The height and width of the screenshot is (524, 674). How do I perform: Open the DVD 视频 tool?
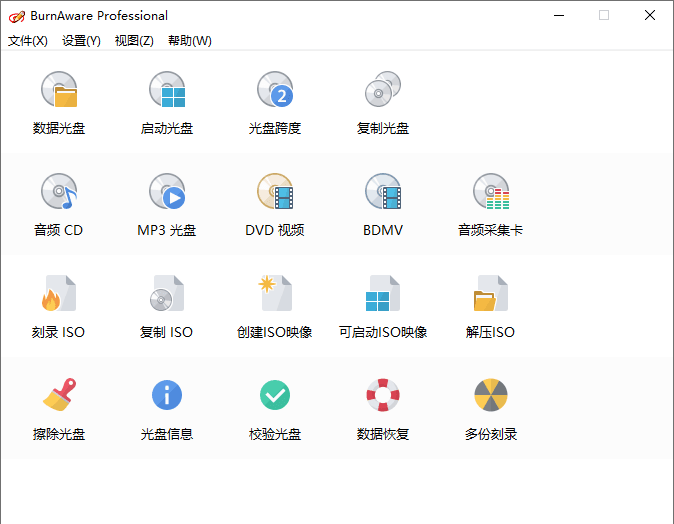(275, 205)
